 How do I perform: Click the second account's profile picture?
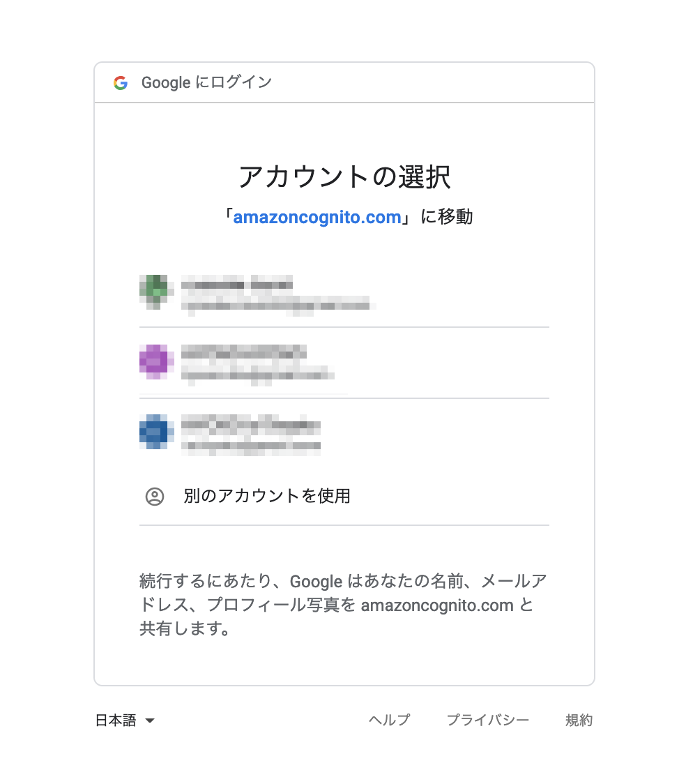(156, 361)
